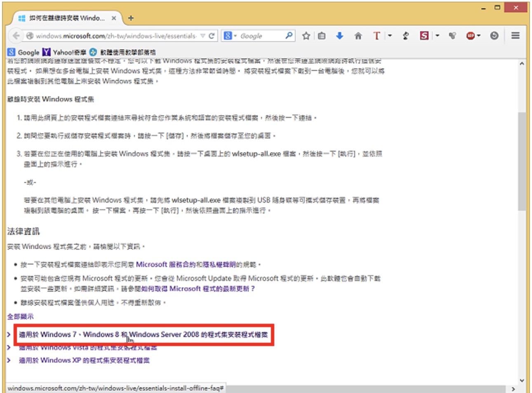Click step 1 text about 安裝程式檔案連結
This screenshot has height=393, width=532.
[170, 118]
